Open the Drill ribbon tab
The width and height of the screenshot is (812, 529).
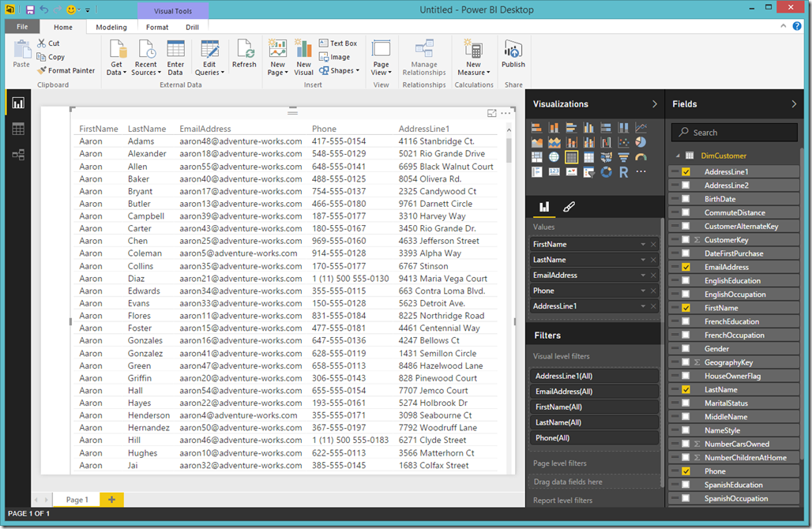click(192, 28)
